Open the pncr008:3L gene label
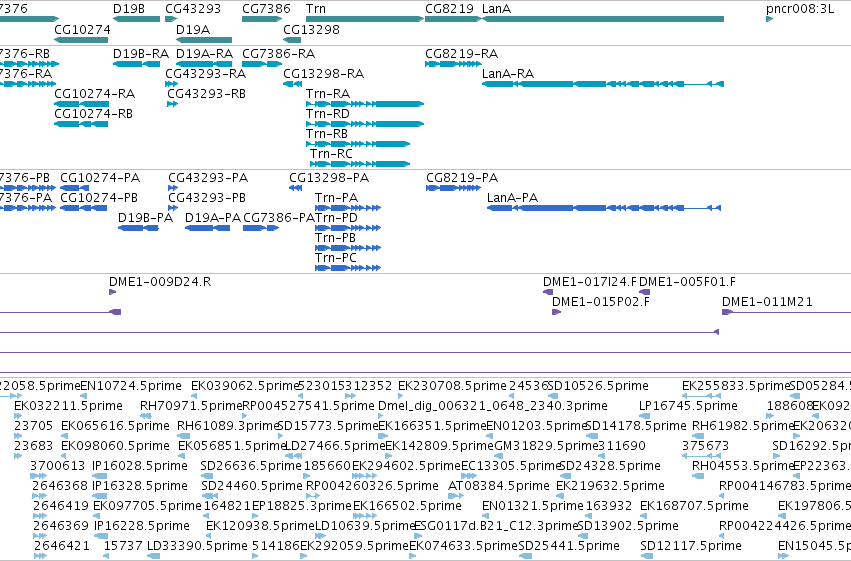851x561 pixels. 799,9
